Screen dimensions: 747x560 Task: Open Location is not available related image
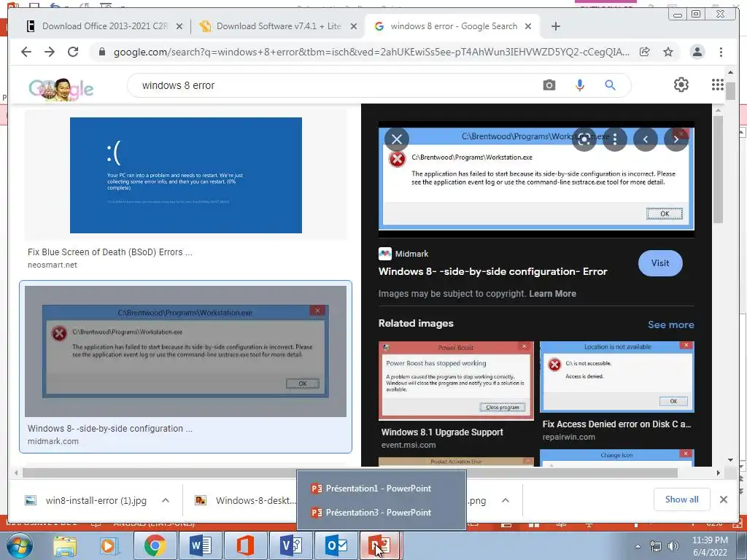[x=617, y=377]
